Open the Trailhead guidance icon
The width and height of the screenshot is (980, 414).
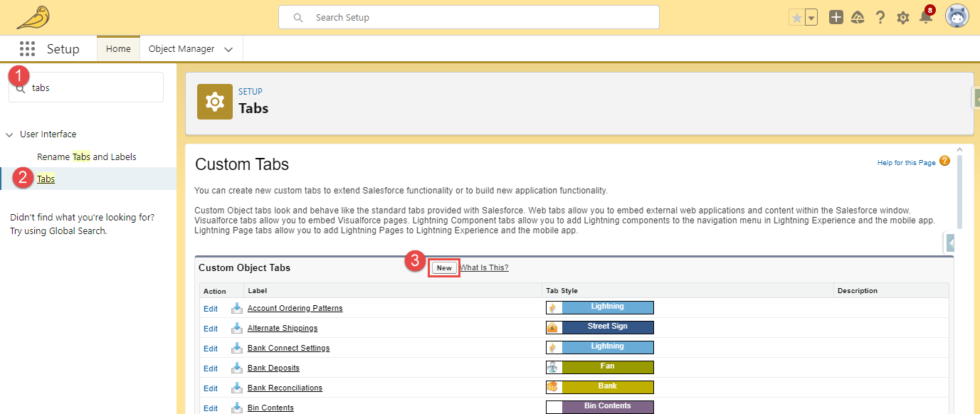coord(858,18)
